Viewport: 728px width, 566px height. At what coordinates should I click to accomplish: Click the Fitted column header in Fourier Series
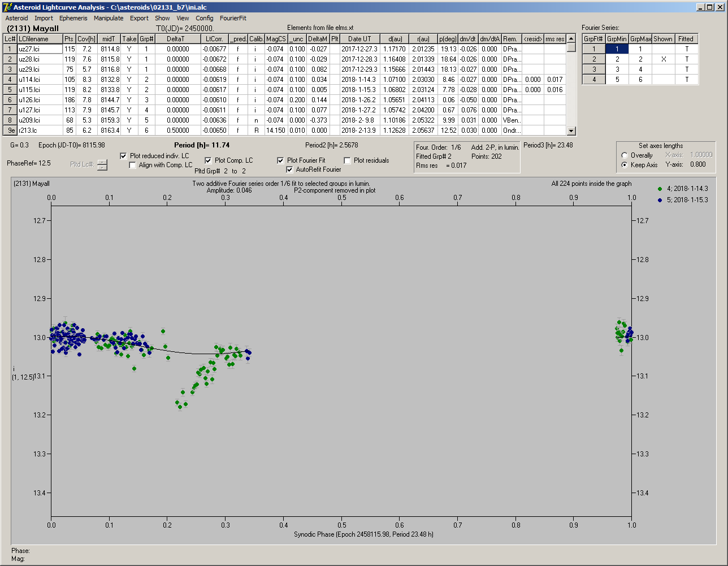coord(687,39)
